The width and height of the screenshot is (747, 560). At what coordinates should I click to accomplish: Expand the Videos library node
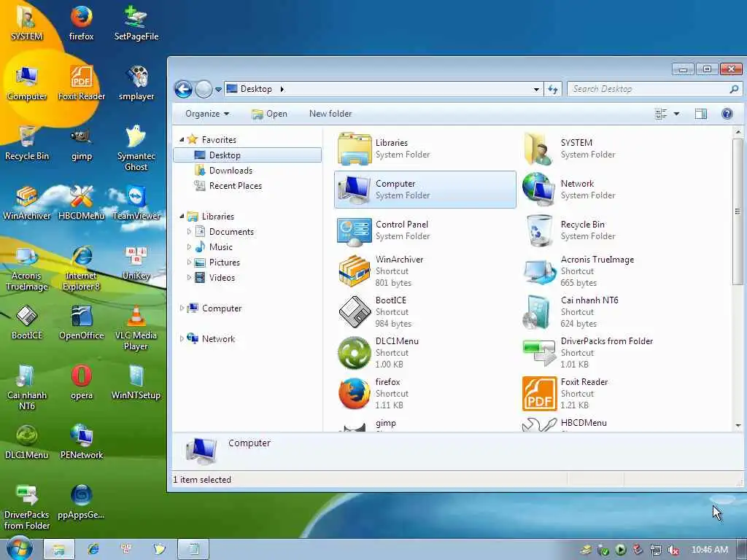point(189,278)
